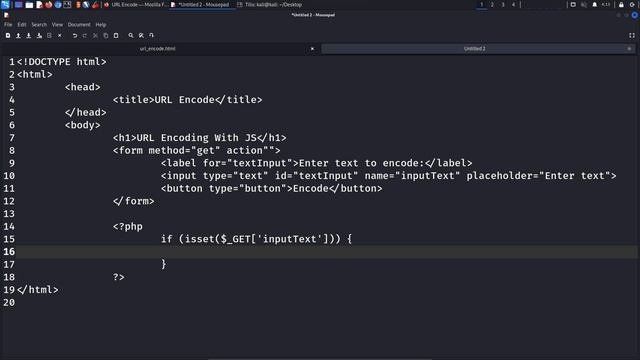Open Find with magnifier icon
The width and height of the screenshot is (640, 360).
pos(131,36)
